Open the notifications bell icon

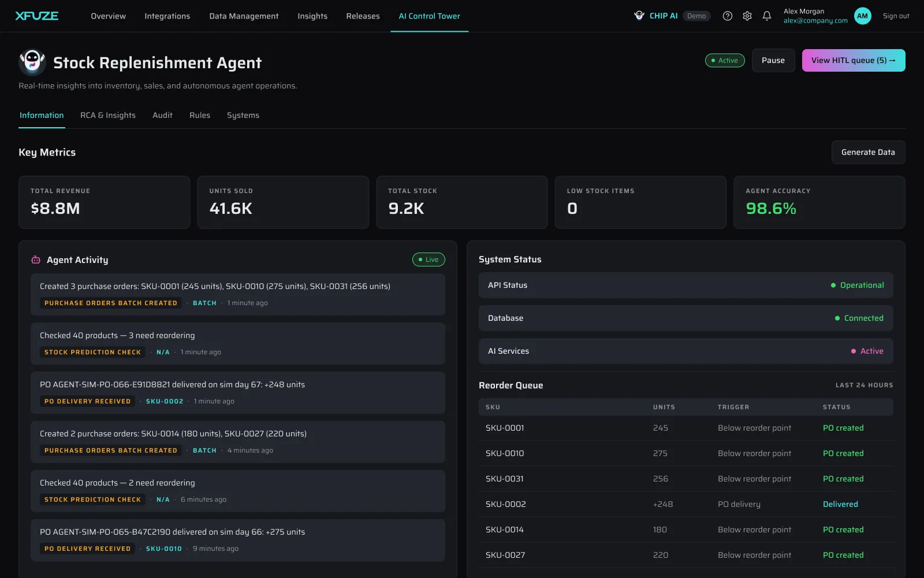click(767, 16)
